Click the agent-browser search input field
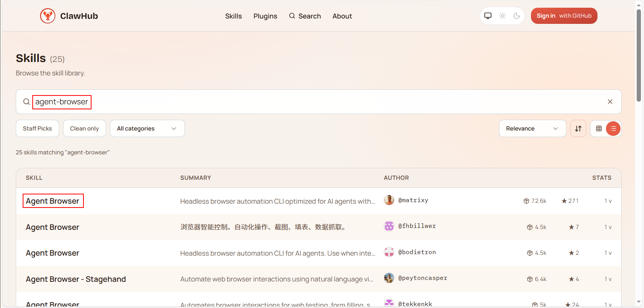The height and width of the screenshot is (308, 644). [308, 102]
